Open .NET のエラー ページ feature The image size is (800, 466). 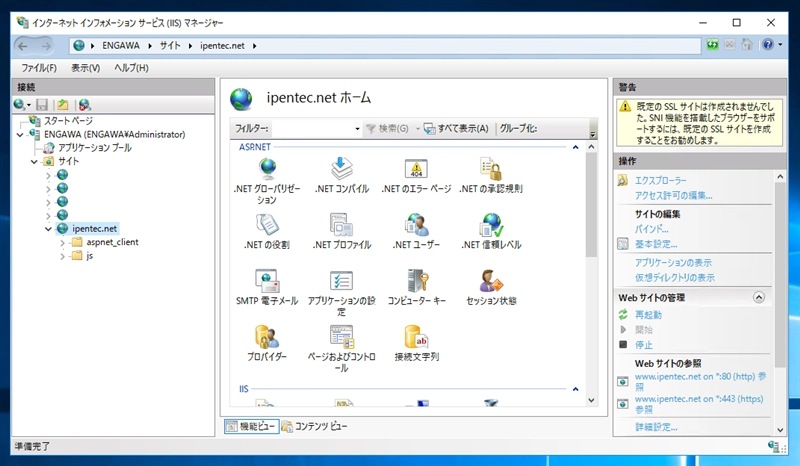(416, 175)
